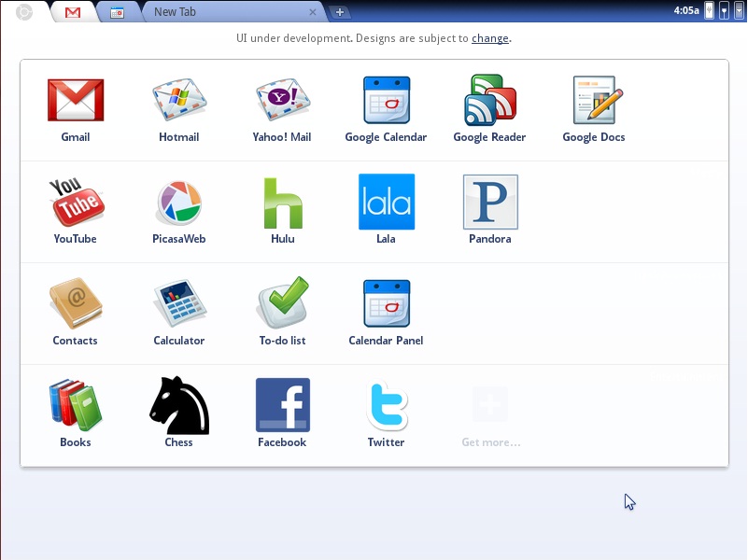Open the Google Docs icon
Screen dimensions: 748x560
tap(598, 100)
